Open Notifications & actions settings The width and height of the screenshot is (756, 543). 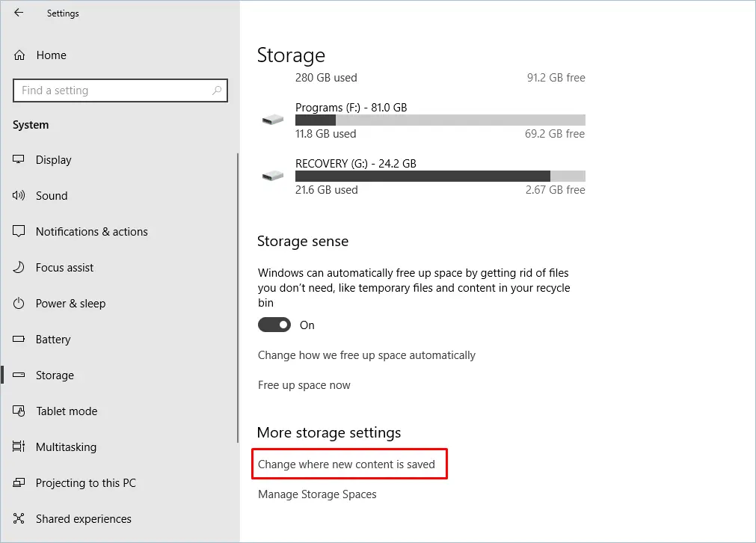coord(91,232)
